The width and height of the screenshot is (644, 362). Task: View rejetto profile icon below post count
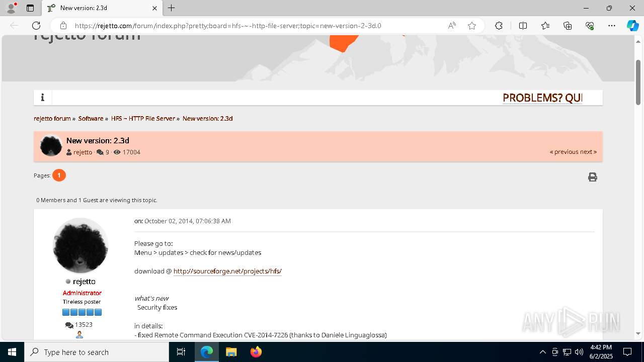[x=79, y=335]
